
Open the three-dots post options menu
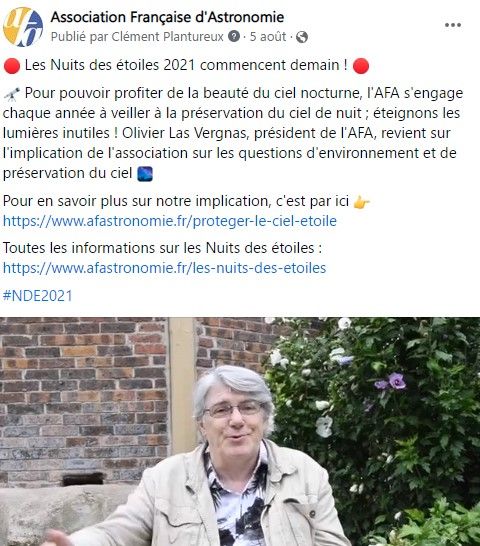pyautogui.click(x=453, y=25)
